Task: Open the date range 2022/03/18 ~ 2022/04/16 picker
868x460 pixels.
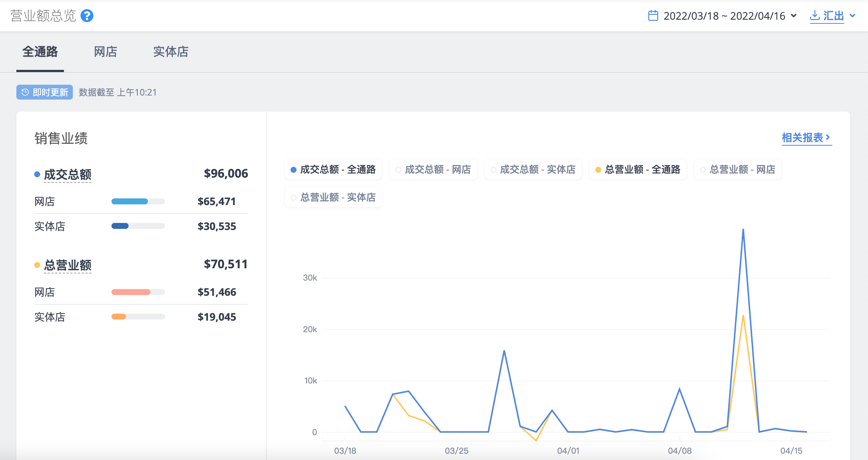Action: point(722,16)
